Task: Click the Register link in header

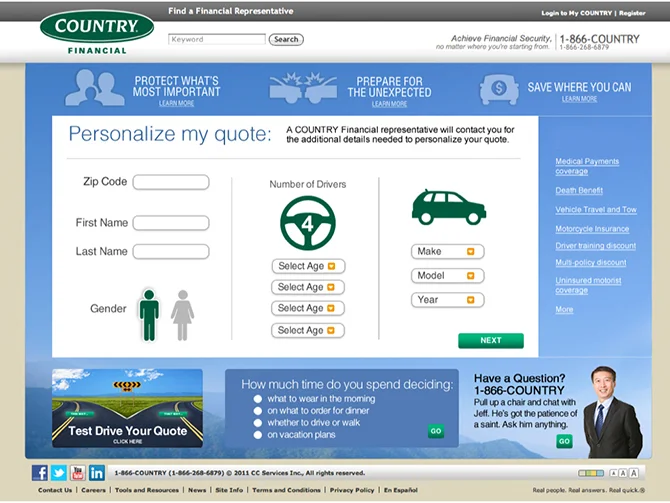Action: 632,13
